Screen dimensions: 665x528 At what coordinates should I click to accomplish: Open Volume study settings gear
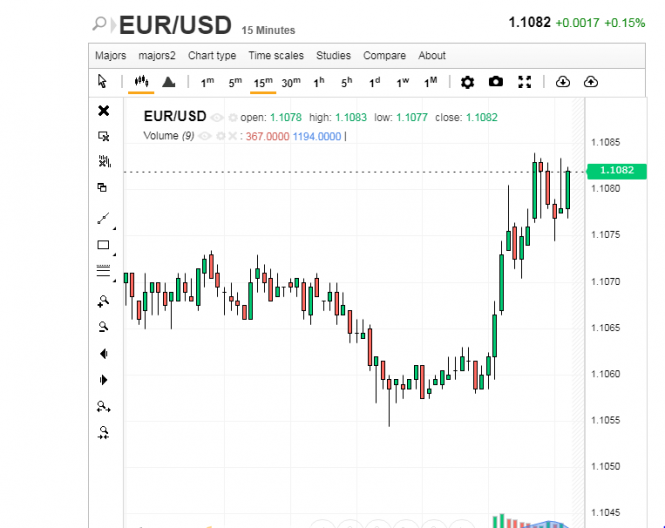221,136
